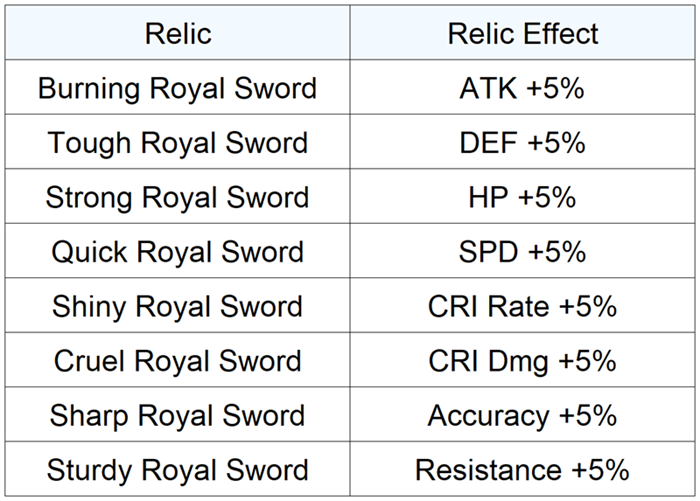Select the CRI Dmg +5% cell
Screen dimensions: 700x501
click(x=522, y=360)
